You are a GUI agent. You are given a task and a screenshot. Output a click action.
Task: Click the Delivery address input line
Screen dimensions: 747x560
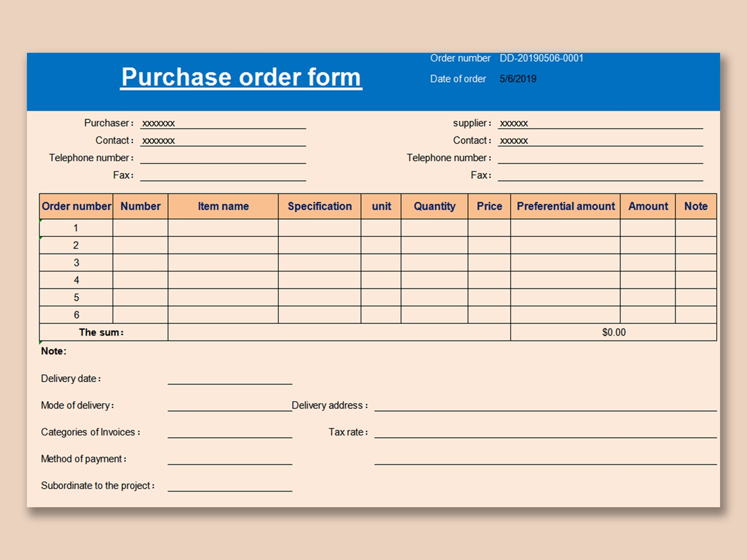tap(545, 405)
